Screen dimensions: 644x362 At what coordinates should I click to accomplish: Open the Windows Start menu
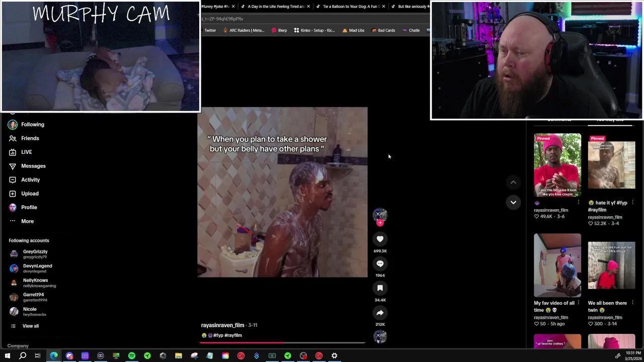point(8,356)
